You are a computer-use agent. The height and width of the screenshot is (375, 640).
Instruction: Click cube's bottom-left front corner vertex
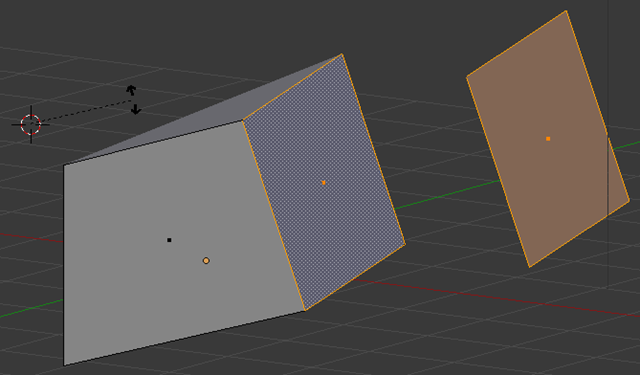pos(64,365)
